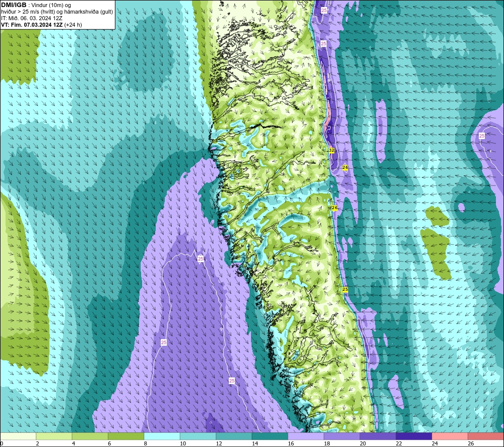The width and height of the screenshot is (504, 447).
Task: Click the legend value 22 label
Action: coord(399,443)
